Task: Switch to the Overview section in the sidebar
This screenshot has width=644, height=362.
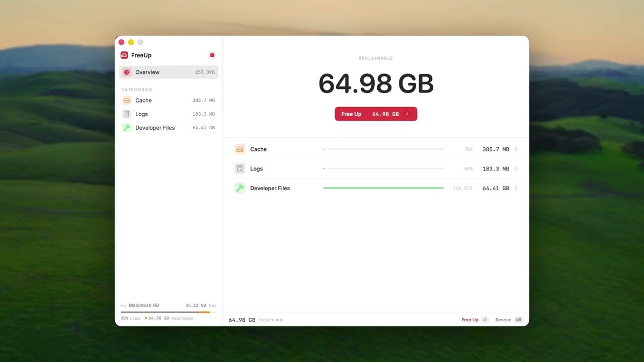Action: pos(147,72)
